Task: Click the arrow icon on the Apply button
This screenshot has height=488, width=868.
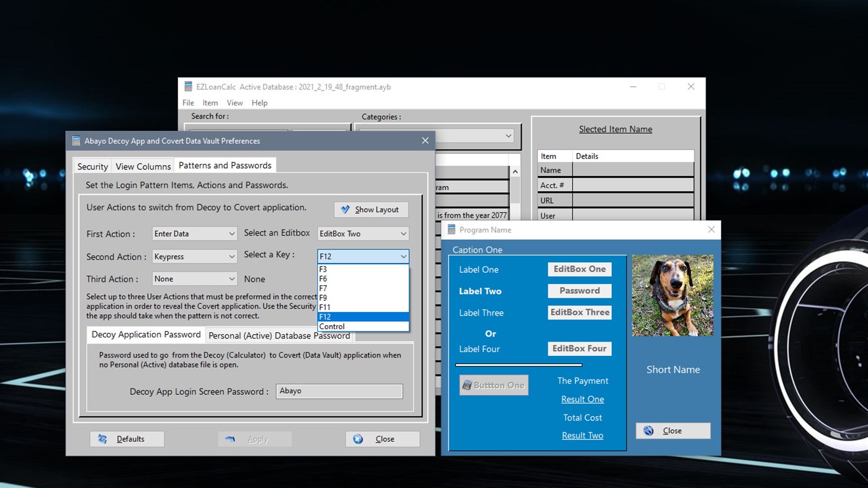Action: coord(231,438)
